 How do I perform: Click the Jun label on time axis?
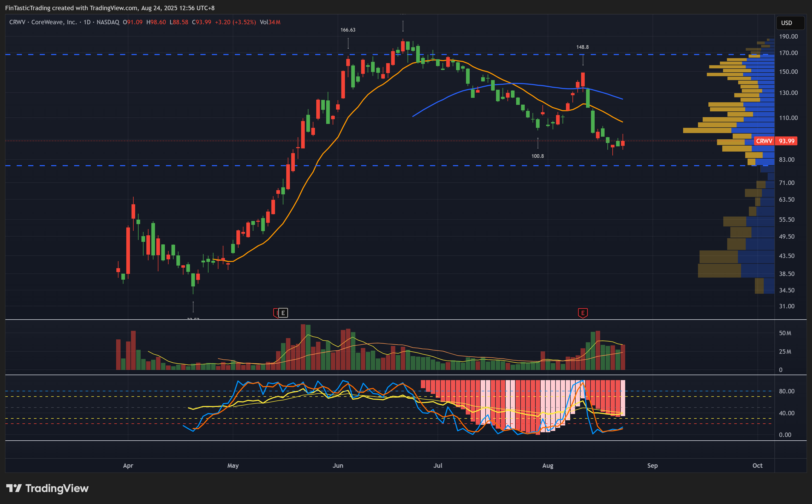pyautogui.click(x=338, y=466)
